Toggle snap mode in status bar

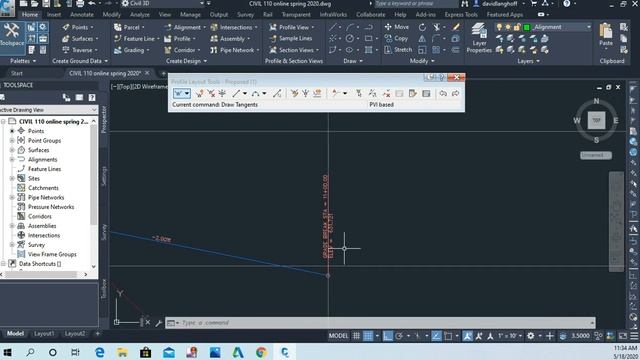click(x=368, y=336)
